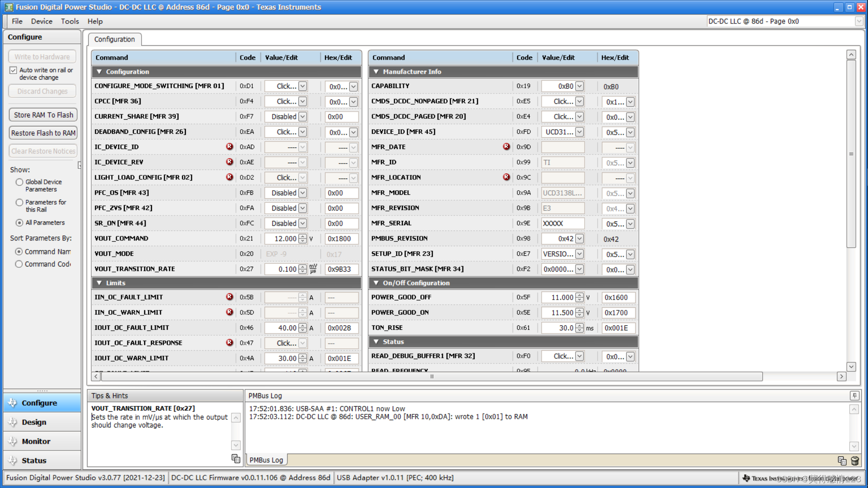Image resolution: width=868 pixels, height=488 pixels.
Task: Click Store RAM To Flash button
Action: pos(43,115)
